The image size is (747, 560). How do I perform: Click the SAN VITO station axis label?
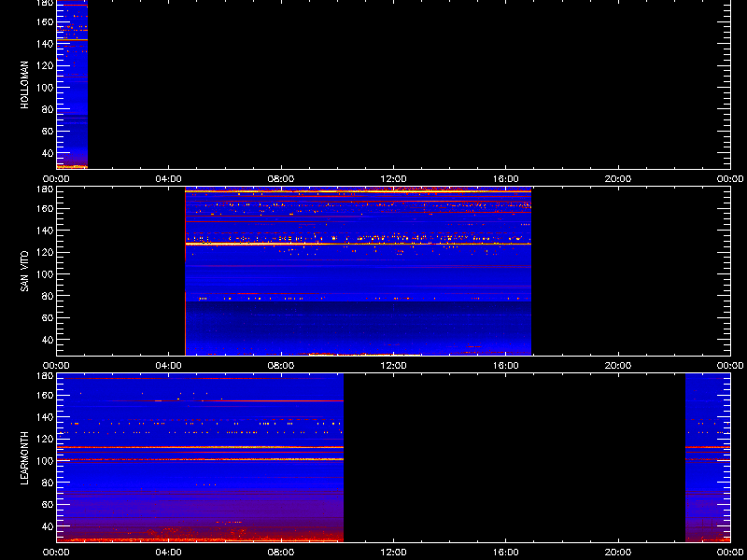pos(25,271)
